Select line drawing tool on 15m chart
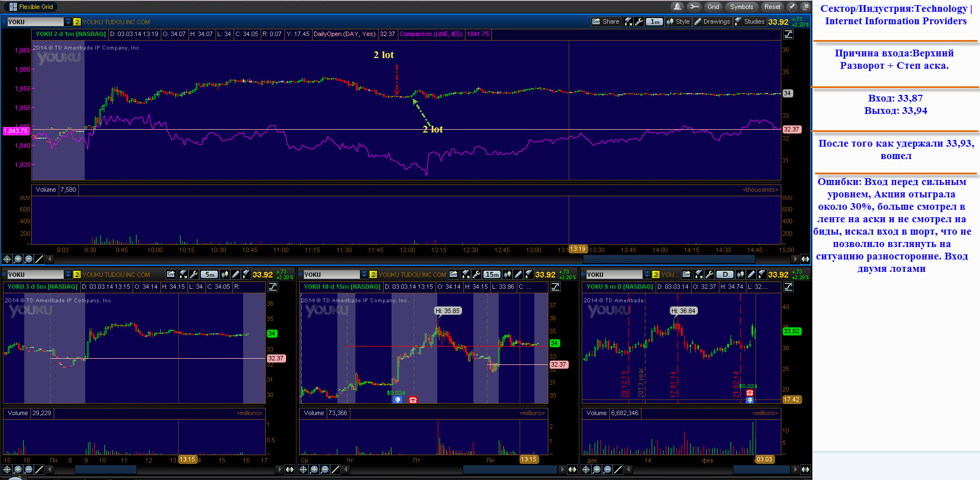The image size is (980, 480). (335, 469)
